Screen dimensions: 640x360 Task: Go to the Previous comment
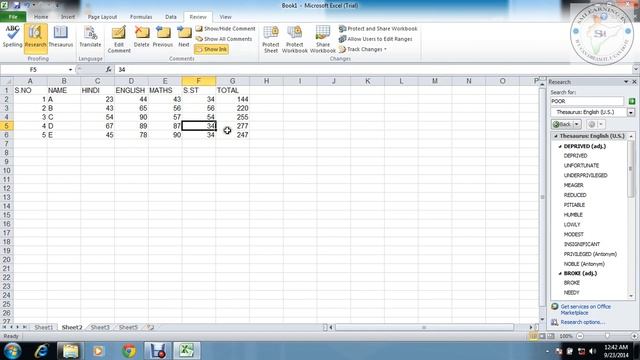[x=162, y=37]
